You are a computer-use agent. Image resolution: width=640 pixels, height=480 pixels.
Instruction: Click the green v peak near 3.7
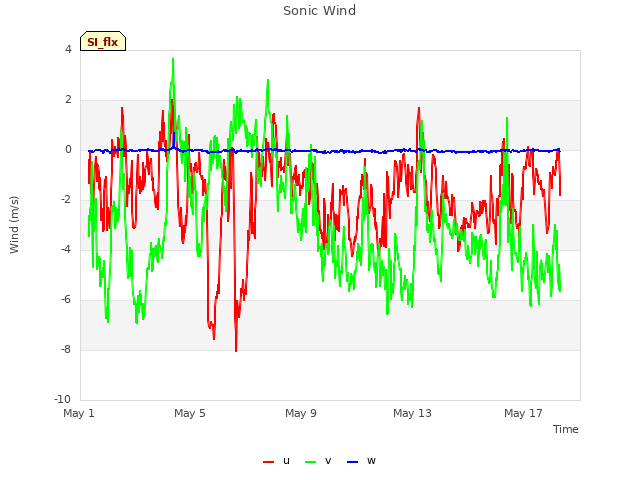point(173,60)
